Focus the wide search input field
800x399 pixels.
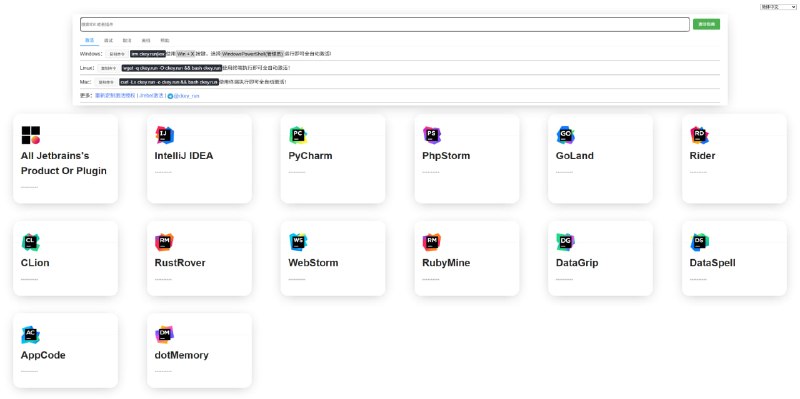tap(385, 24)
